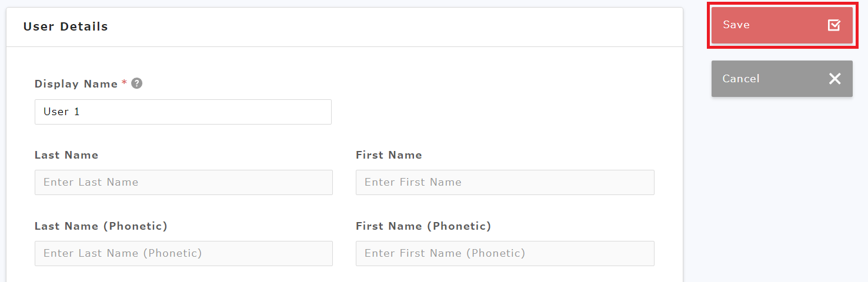Click into the Enter First Name field
The height and width of the screenshot is (282, 868).
[505, 182]
